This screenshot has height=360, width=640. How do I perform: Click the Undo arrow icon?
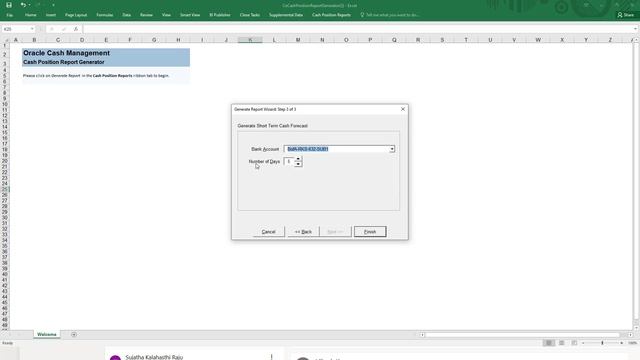click(x=23, y=5)
